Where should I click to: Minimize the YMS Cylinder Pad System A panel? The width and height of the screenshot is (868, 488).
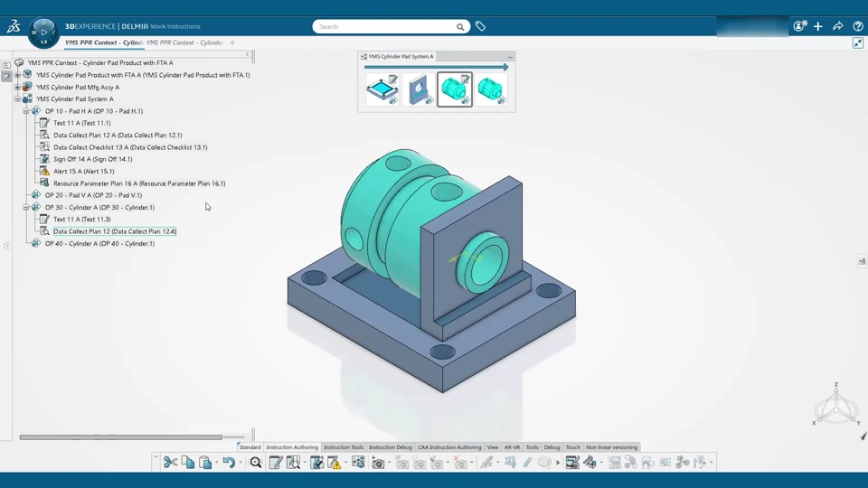(510, 56)
